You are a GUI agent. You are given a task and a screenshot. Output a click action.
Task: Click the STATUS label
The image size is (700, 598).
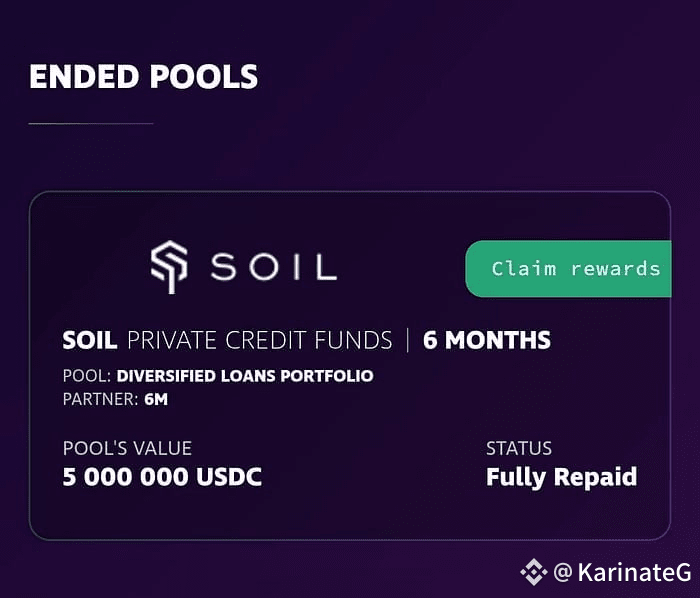point(518,448)
